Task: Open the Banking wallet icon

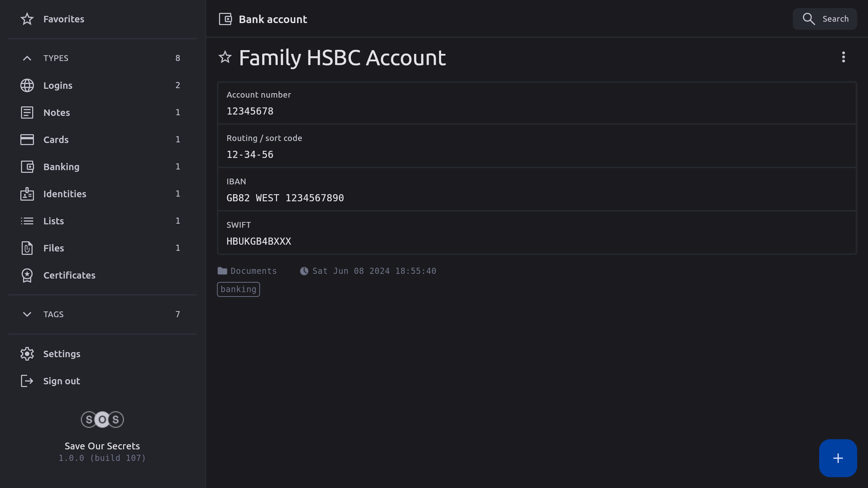Action: [x=27, y=167]
